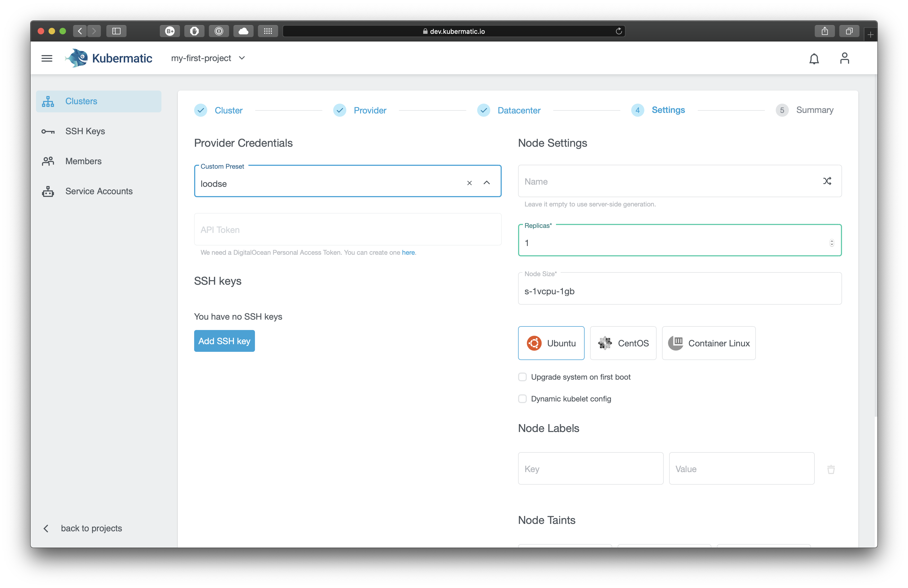
Task: Open the Members section
Action: 83,161
